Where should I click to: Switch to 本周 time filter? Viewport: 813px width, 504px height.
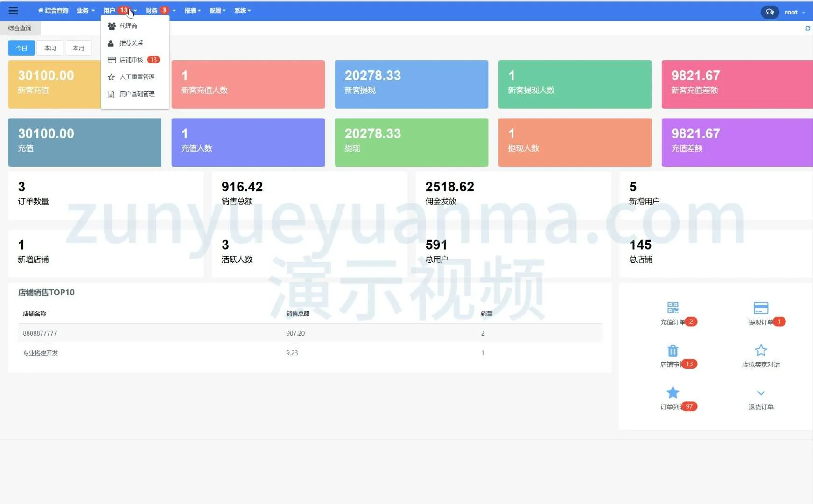[x=50, y=48]
